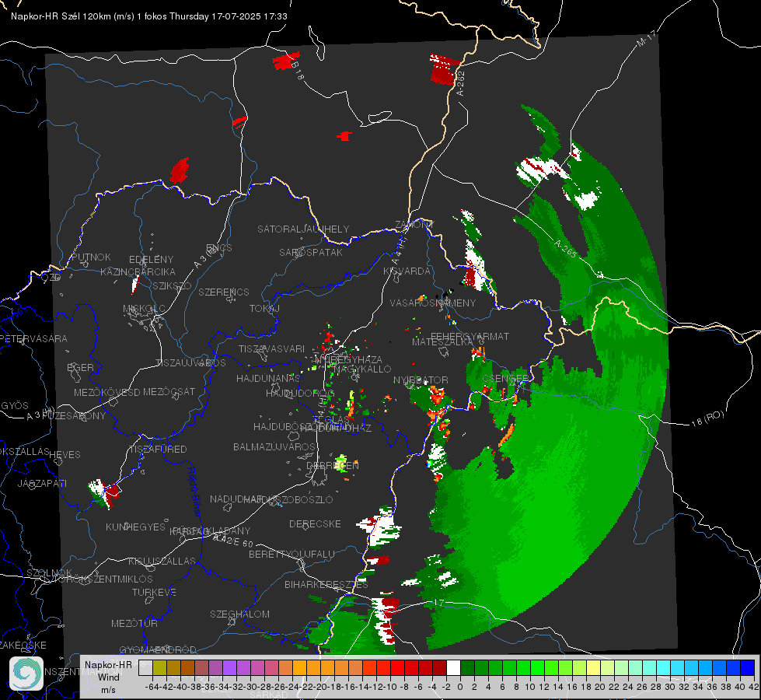This screenshot has width=761, height=700.
Task: Click the white zero swatch in the legend
Action: [453, 667]
